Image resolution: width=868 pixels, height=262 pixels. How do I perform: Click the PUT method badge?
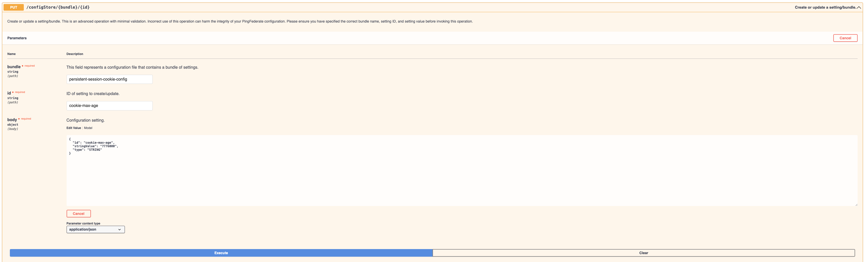pos(13,7)
